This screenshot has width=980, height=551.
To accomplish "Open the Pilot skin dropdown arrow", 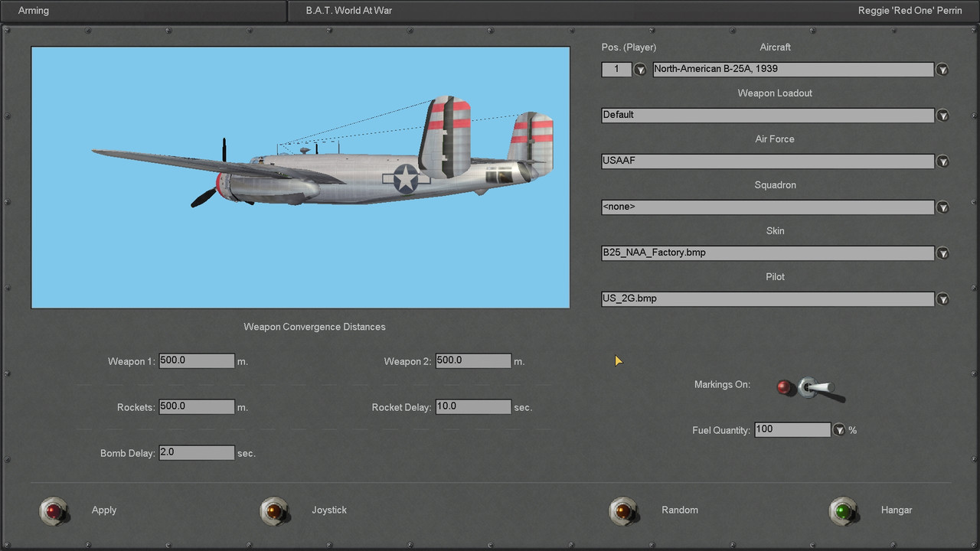I will tap(942, 299).
